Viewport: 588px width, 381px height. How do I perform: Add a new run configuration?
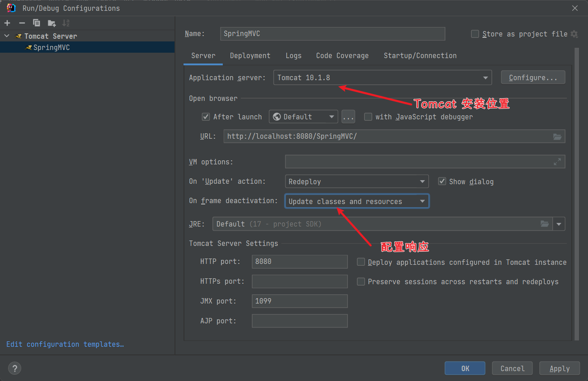(x=7, y=23)
